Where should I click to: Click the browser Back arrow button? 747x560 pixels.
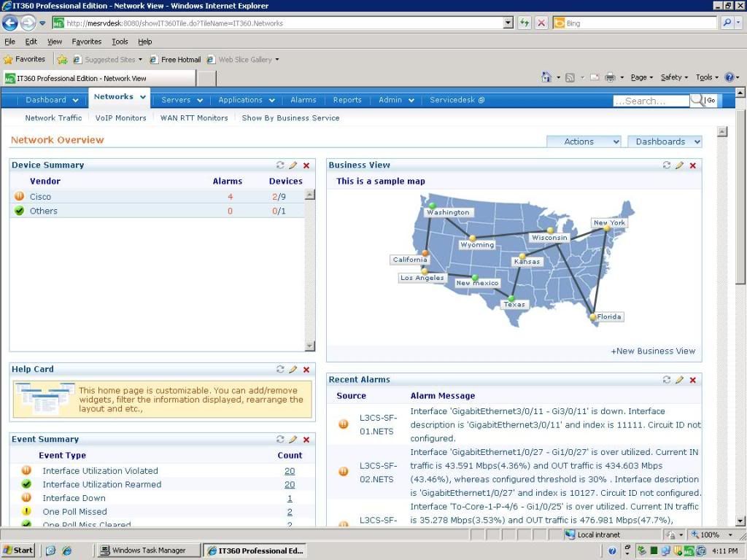click(x=10, y=23)
